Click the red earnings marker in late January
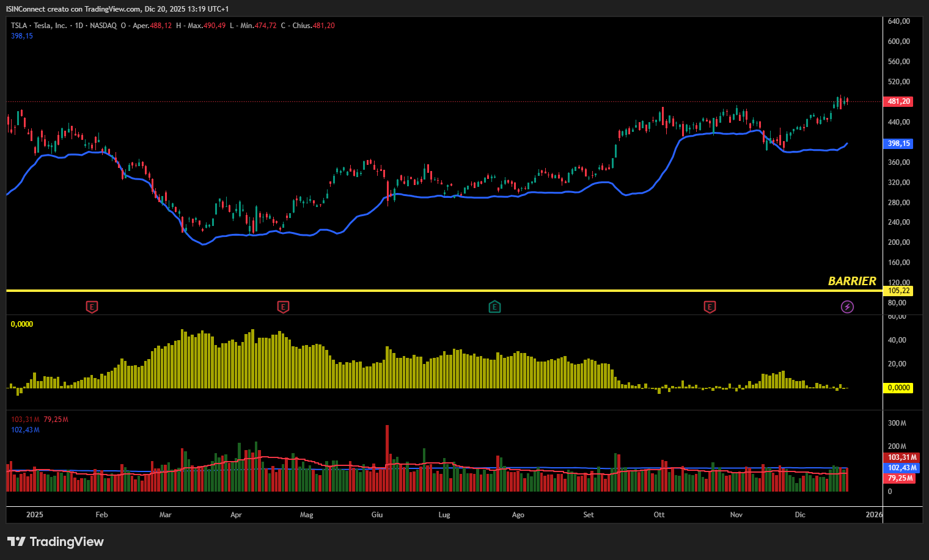 pos(92,307)
